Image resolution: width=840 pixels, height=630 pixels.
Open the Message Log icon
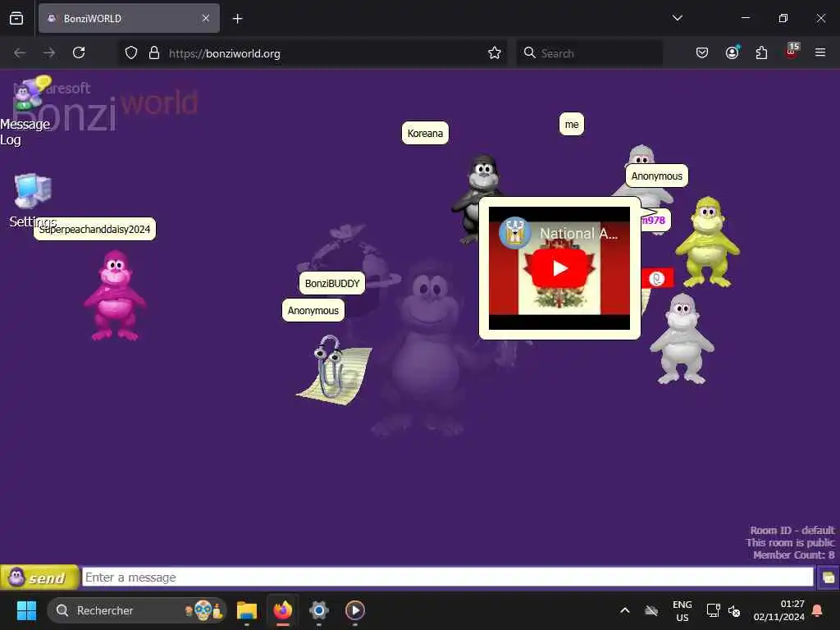(31, 94)
